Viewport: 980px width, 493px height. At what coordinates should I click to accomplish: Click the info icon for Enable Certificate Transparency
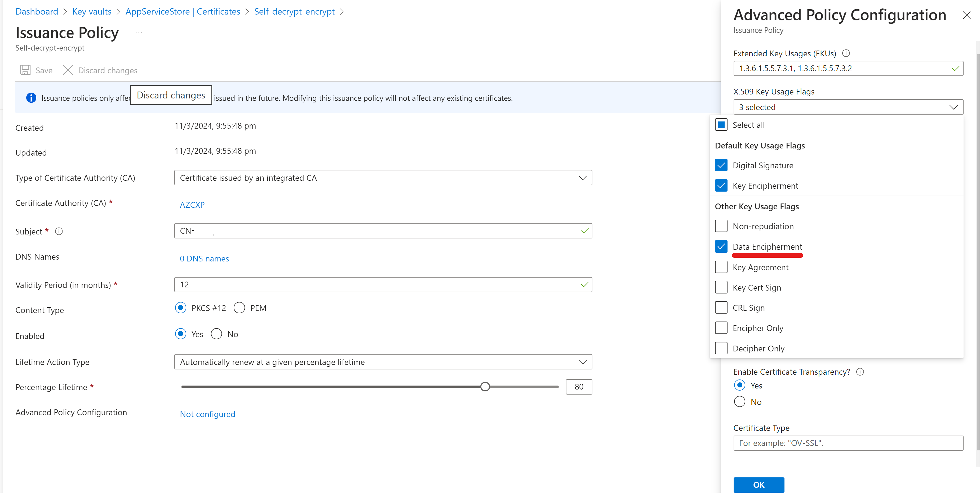860,372
